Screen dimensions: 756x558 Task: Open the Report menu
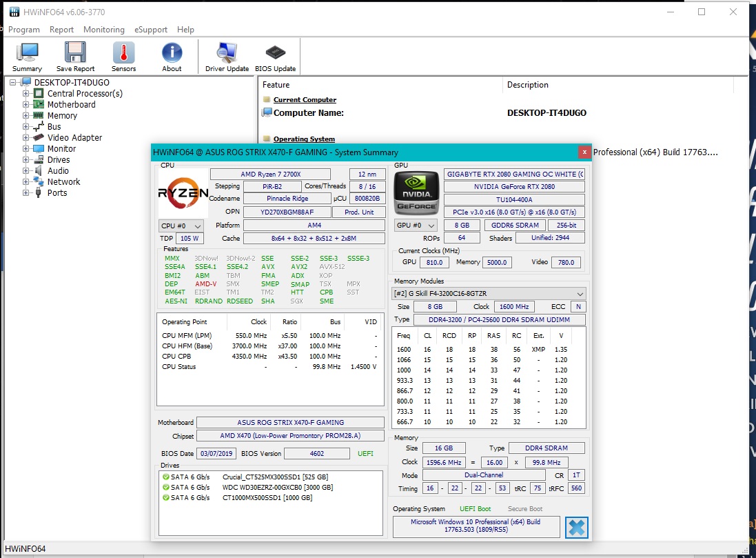(62, 30)
